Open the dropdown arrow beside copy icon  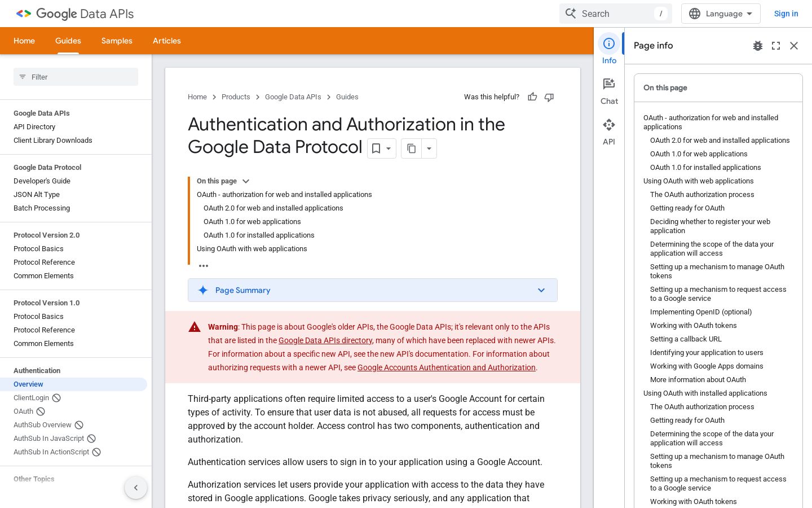pyautogui.click(x=429, y=148)
